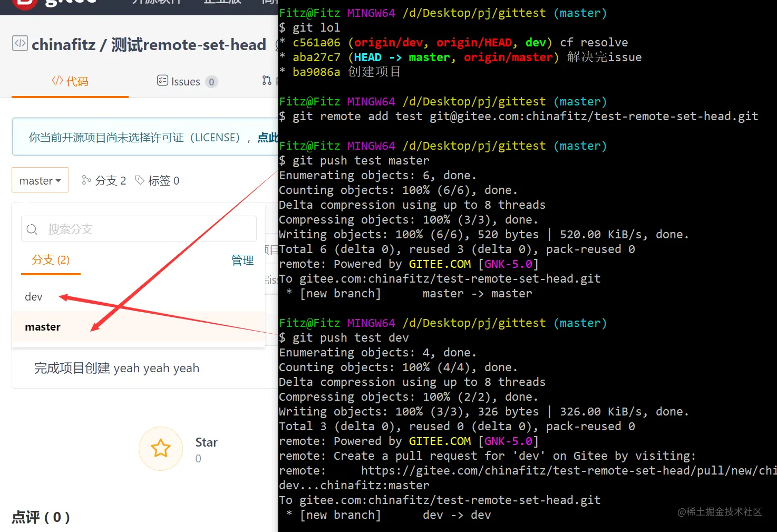Click '[new branch] dev -> dev' output line
The height and width of the screenshot is (532, 777).
coord(389,515)
